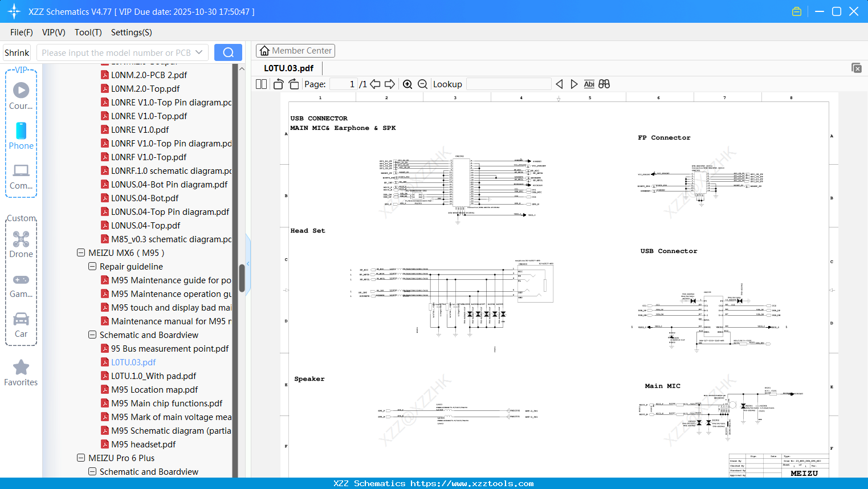868x489 pixels.
Task: Open the model number dropdown arrow
Action: point(199,52)
